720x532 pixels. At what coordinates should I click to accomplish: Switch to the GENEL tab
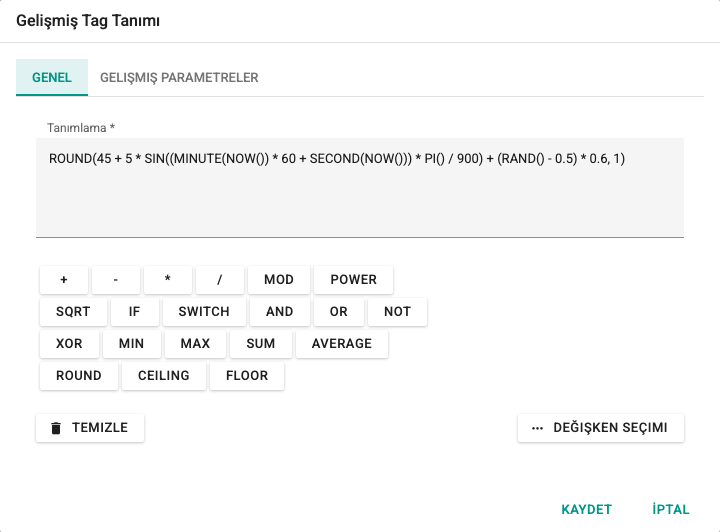(52, 77)
